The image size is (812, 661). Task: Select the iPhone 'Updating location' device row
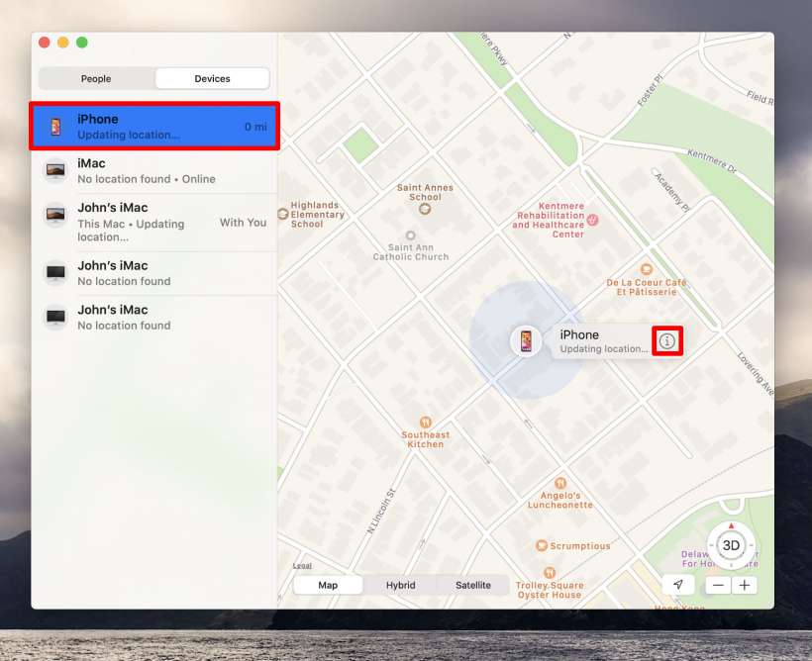click(x=154, y=127)
